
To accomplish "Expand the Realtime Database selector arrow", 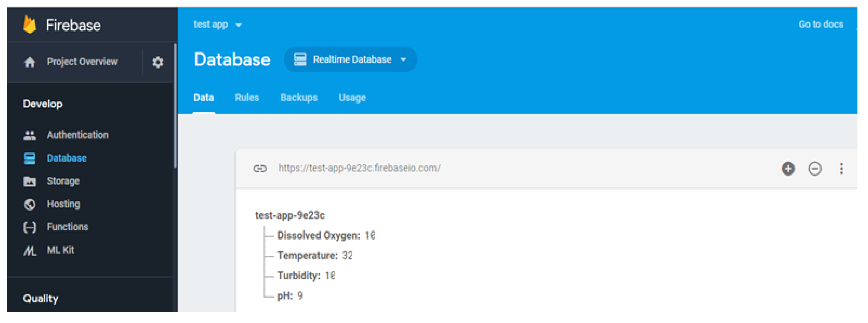I will coord(403,60).
